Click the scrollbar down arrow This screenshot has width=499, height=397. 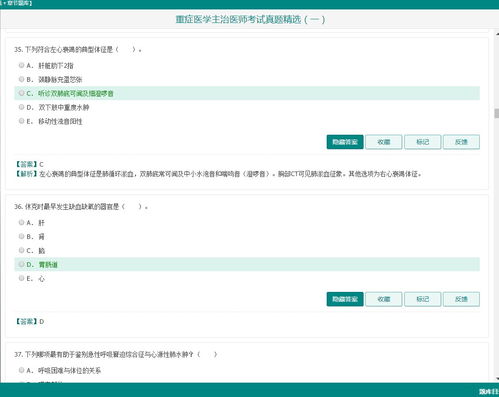(x=497, y=379)
